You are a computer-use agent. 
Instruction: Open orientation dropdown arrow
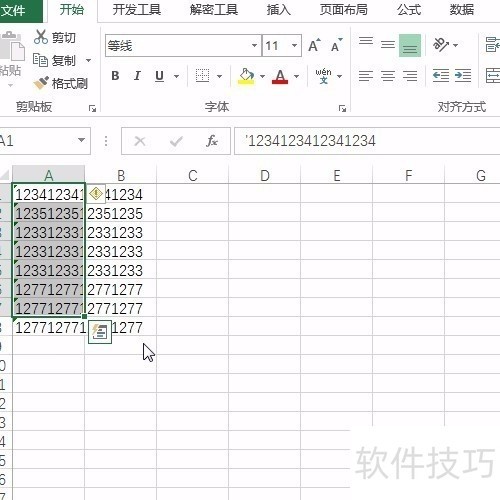click(456, 45)
